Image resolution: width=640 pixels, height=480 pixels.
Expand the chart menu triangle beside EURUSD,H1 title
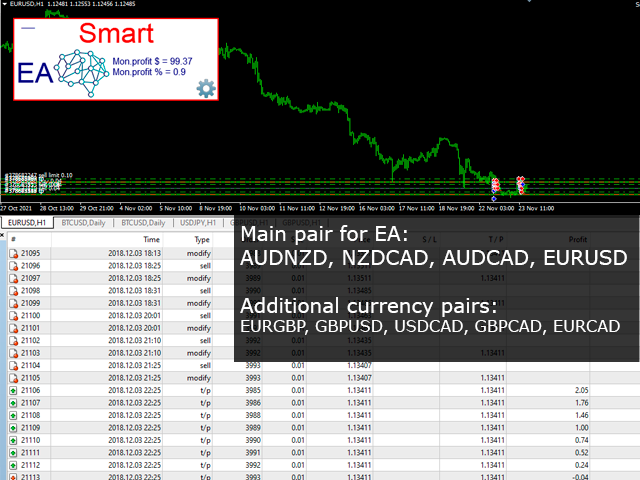(x=4, y=4)
